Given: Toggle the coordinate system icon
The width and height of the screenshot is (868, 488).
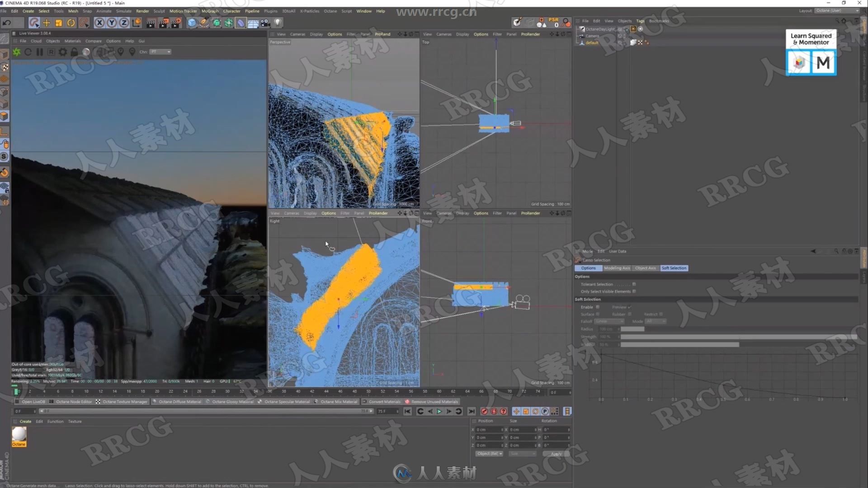Looking at the screenshot, I should [137, 23].
